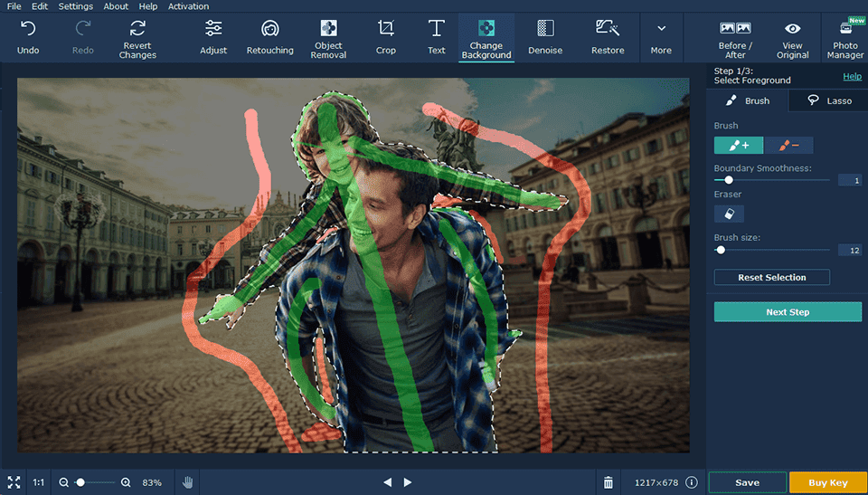
Task: Open the Restore tool
Action: [x=608, y=37]
